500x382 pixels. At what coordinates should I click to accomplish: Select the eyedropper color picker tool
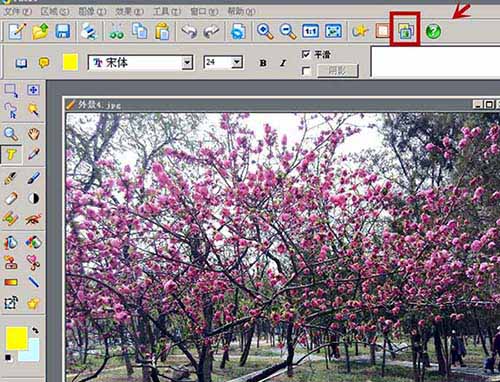pyautogui.click(x=33, y=154)
